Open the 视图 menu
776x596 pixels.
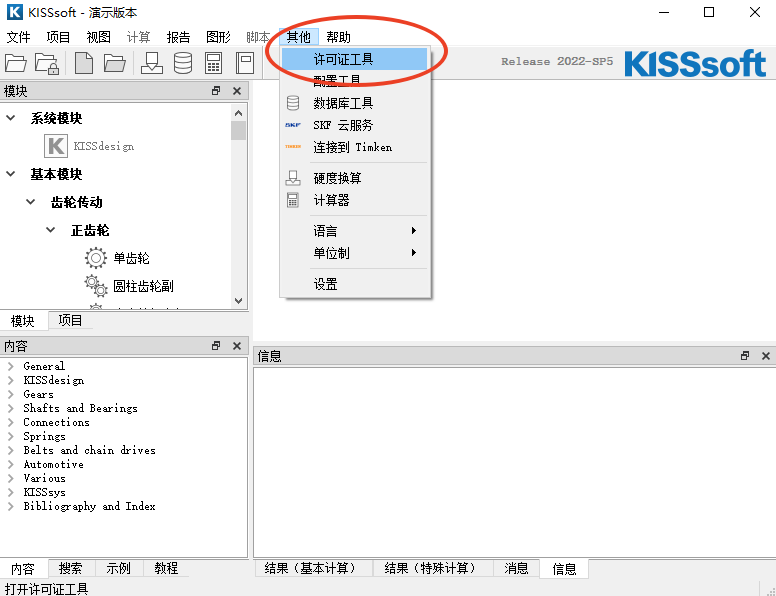[98, 37]
